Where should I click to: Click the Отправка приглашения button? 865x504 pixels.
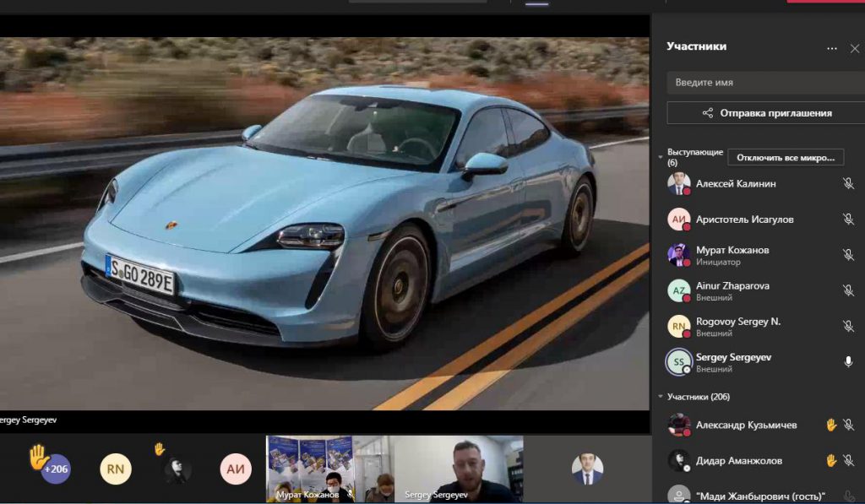pyautogui.click(x=765, y=113)
